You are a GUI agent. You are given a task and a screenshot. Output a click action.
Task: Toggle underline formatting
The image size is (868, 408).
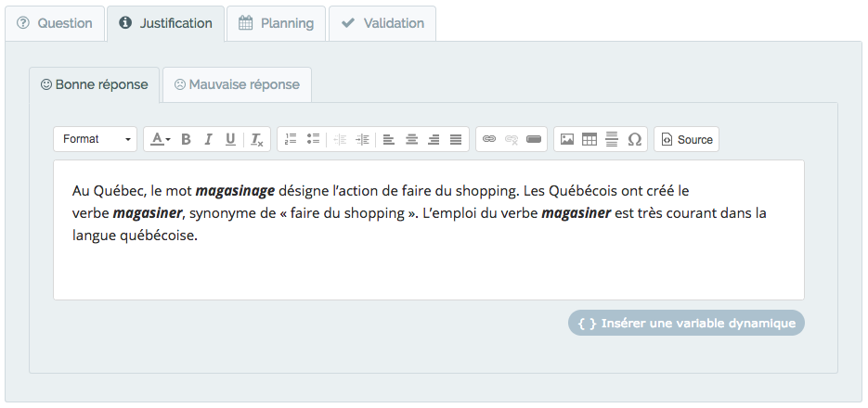[x=230, y=139]
